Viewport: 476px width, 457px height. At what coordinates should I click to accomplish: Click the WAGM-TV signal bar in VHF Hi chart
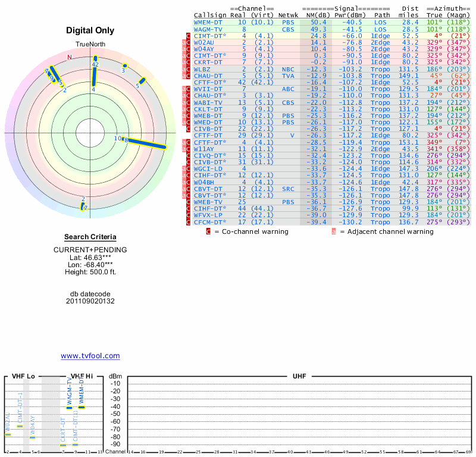pyautogui.click(x=70, y=408)
